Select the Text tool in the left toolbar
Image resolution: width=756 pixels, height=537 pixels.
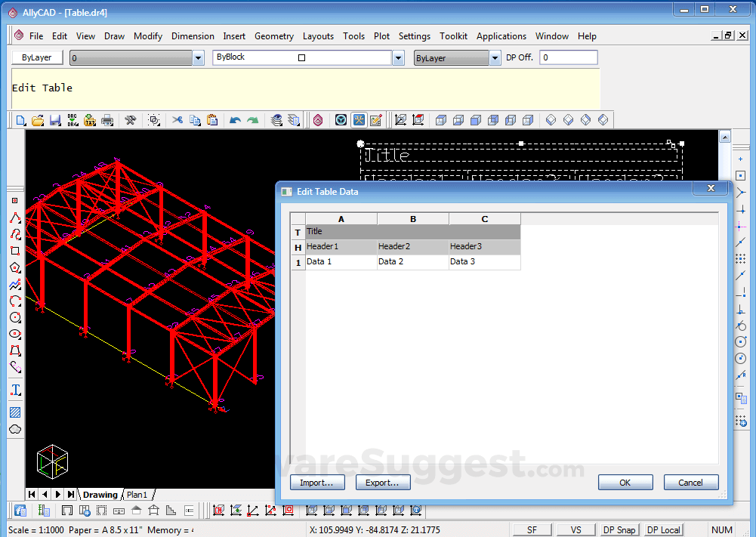tap(15, 390)
